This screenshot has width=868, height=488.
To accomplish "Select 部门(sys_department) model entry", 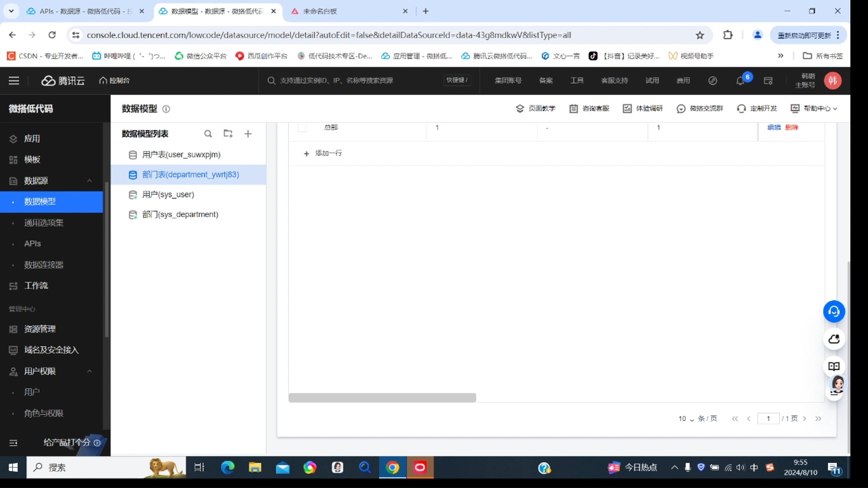I will (179, 214).
